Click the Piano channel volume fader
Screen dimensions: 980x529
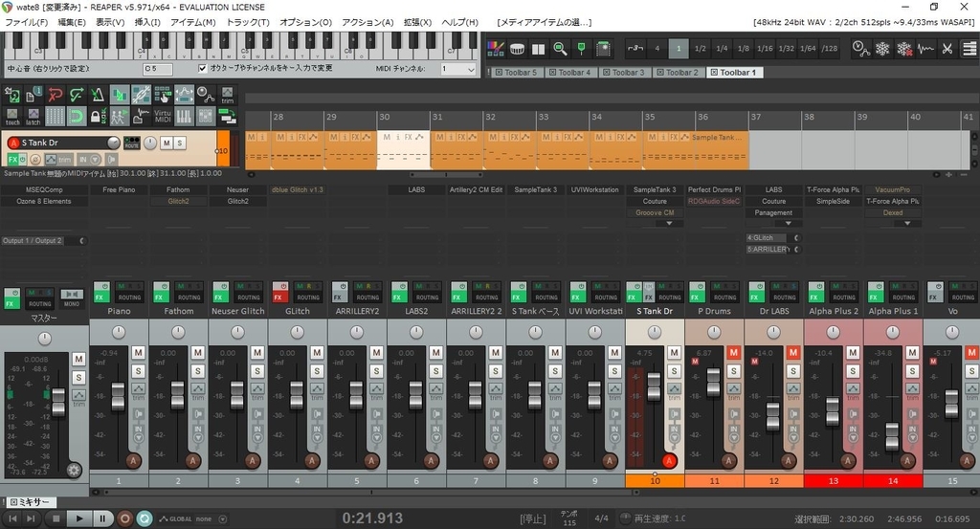(118, 397)
